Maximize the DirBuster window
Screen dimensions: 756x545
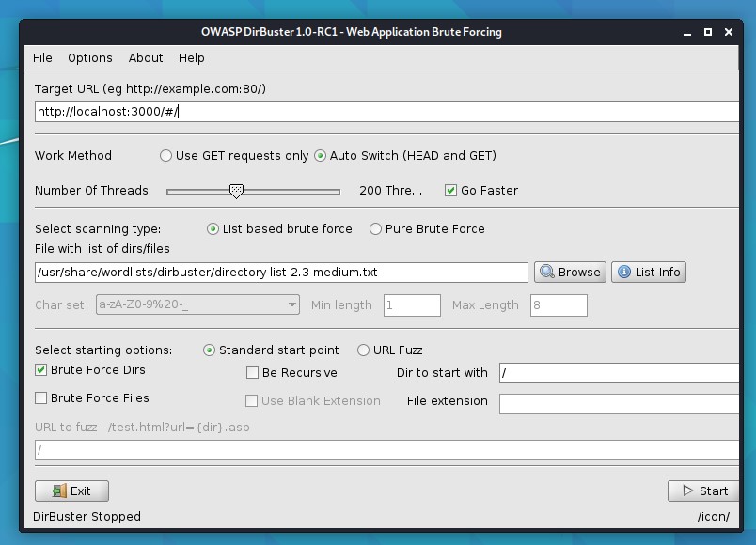[x=708, y=32]
